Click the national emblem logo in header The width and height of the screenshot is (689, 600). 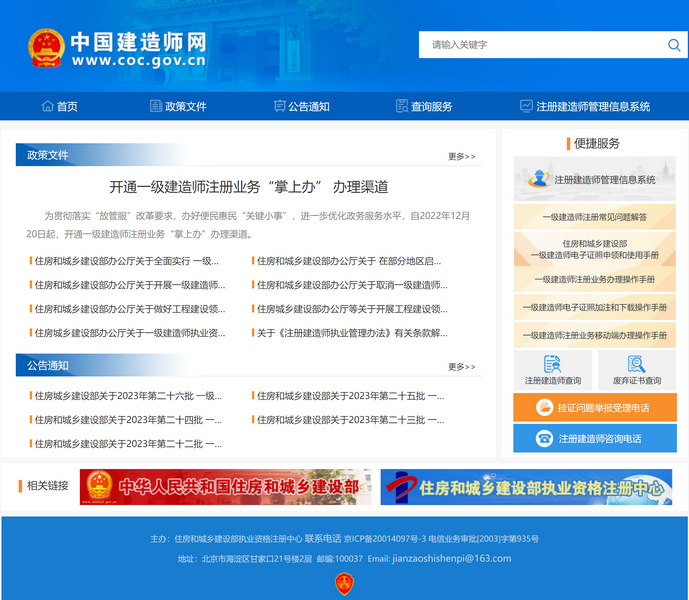[x=46, y=48]
